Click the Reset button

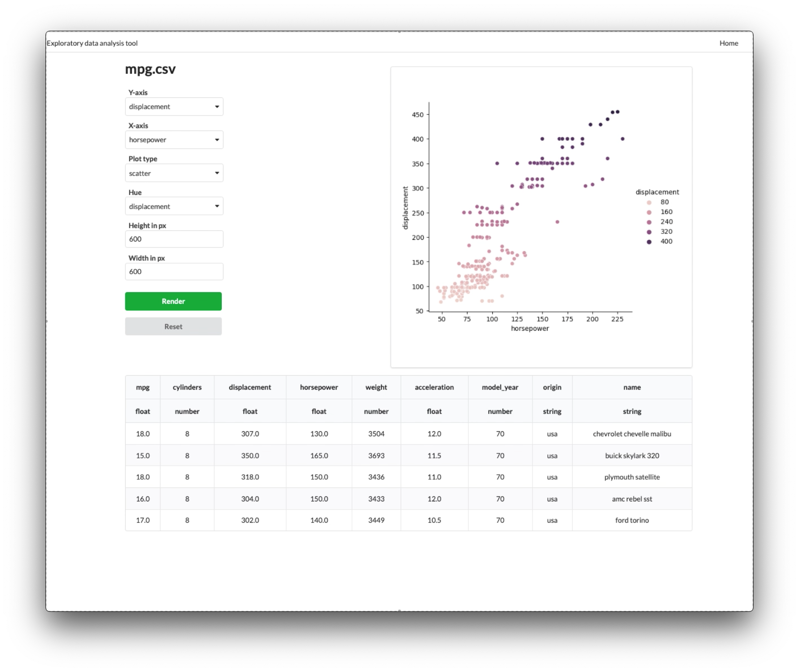point(174,327)
